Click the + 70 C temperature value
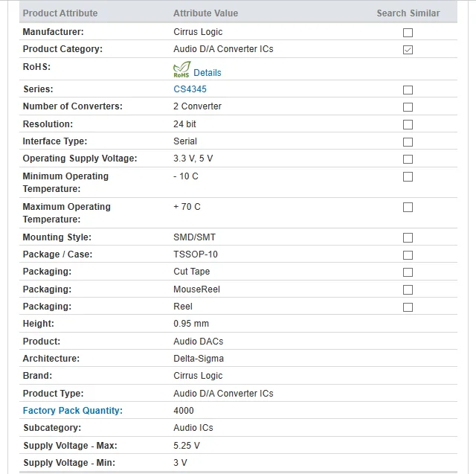476x474 pixels. pos(187,207)
